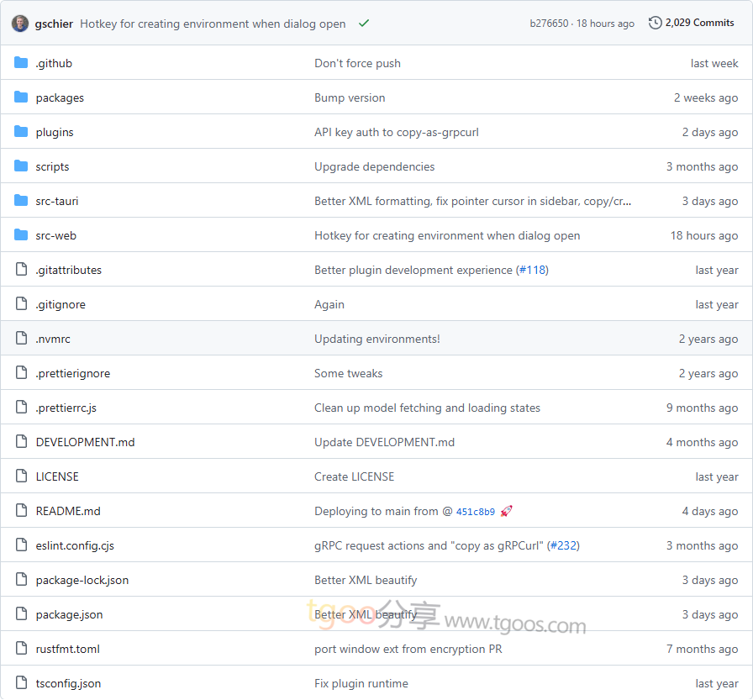Click the src-tauri folder icon
Viewport: 753px width, 700px height.
[21, 201]
